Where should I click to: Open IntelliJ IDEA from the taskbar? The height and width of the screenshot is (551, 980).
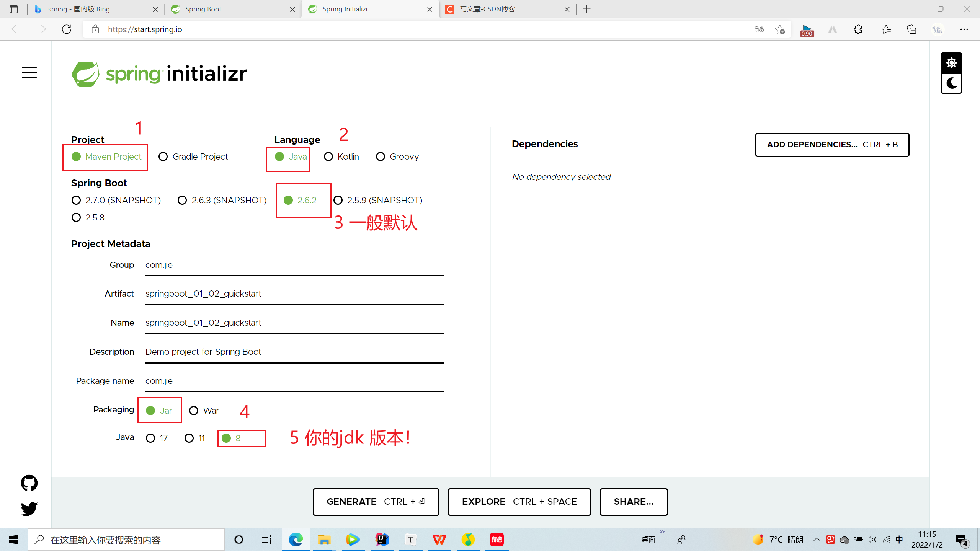click(x=382, y=540)
